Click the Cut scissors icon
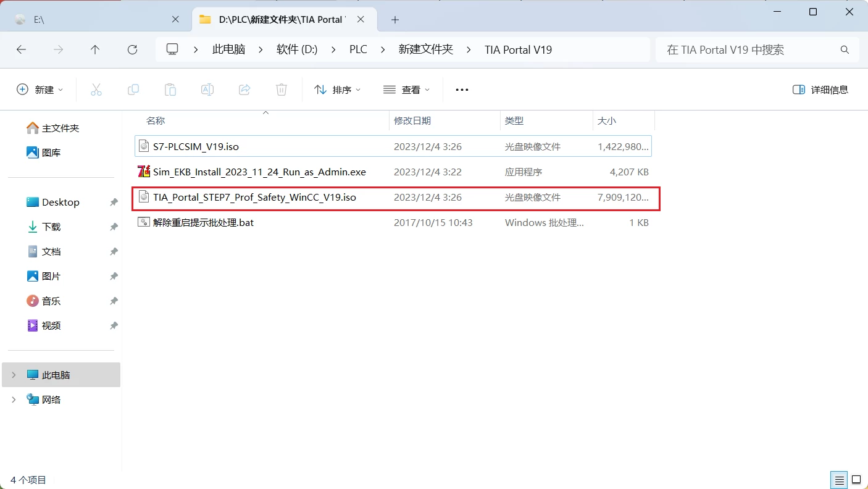This screenshot has height=489, width=868. click(96, 90)
